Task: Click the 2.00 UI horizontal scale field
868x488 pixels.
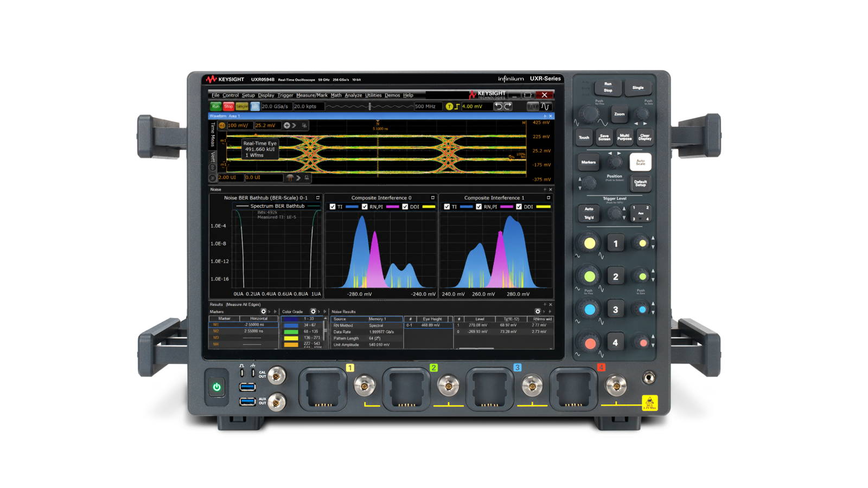Action: 231,177
